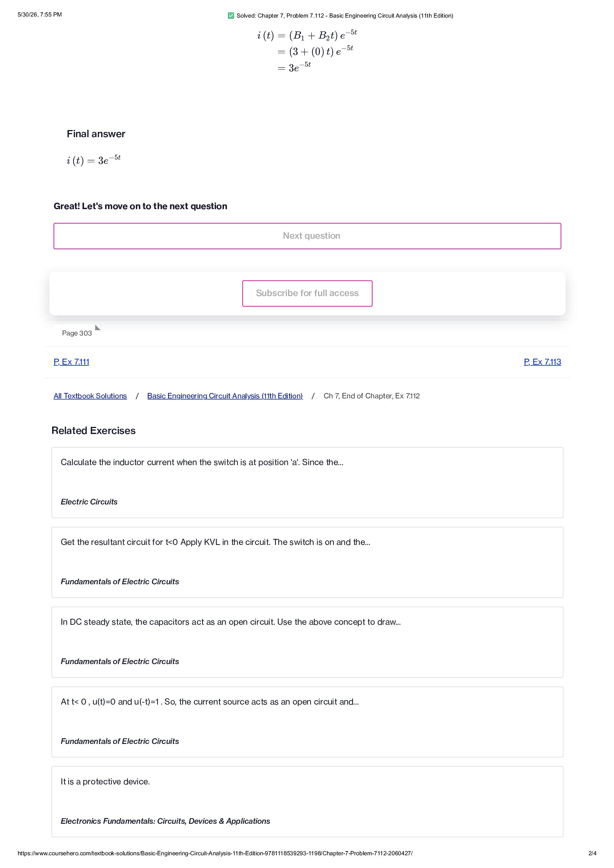Open the All Textbook Solutions breadcrumb

tap(90, 396)
